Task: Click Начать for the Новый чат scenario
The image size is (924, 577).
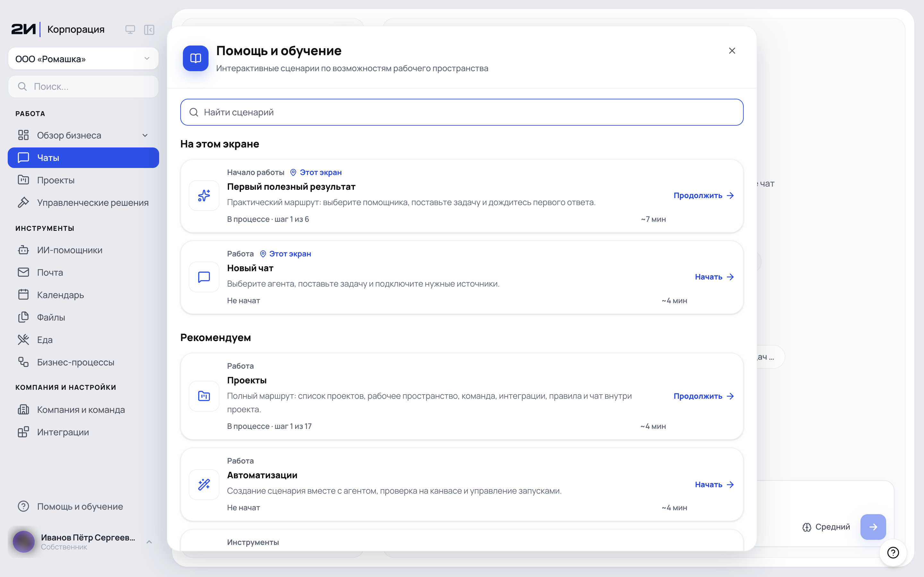Action: [714, 277]
